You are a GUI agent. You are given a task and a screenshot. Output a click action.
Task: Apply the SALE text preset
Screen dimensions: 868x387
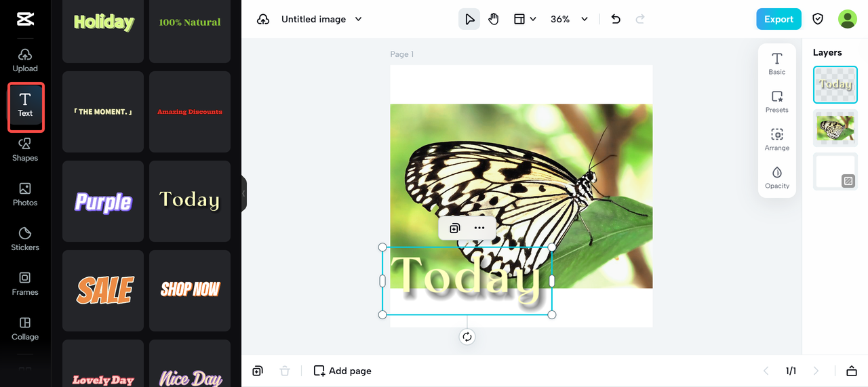click(x=103, y=291)
